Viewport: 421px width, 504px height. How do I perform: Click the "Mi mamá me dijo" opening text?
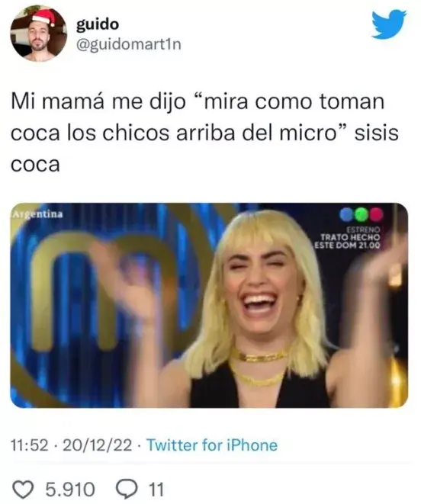98,102
